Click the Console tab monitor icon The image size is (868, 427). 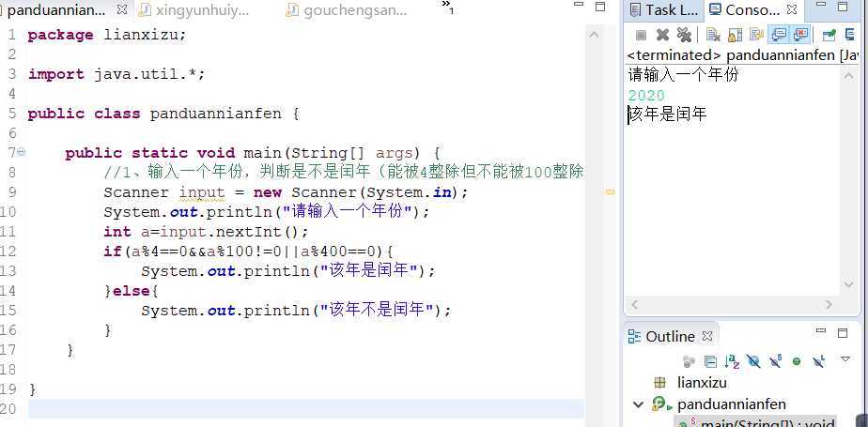[x=716, y=10]
